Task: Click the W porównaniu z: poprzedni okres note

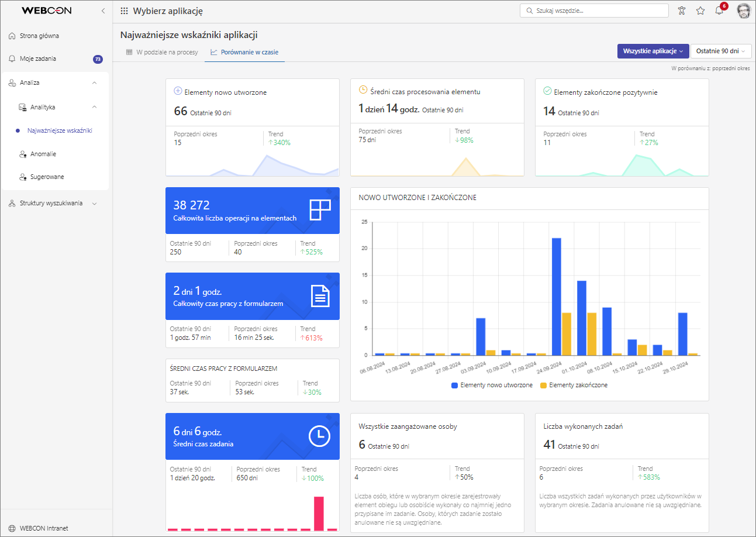Action: (x=710, y=68)
